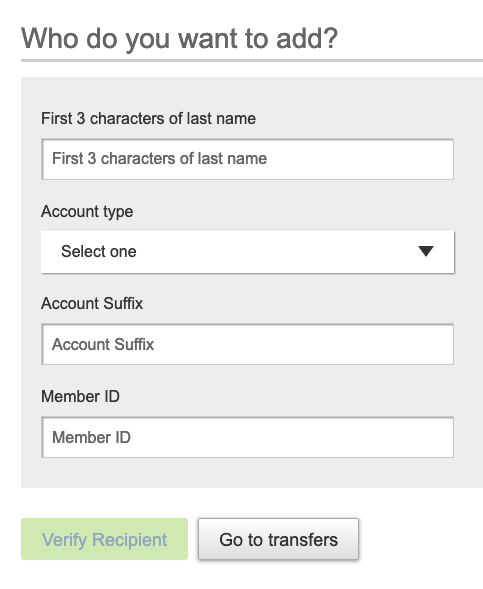
Task: Click the 'Who do you want to add?' heading
Action: click(x=180, y=39)
